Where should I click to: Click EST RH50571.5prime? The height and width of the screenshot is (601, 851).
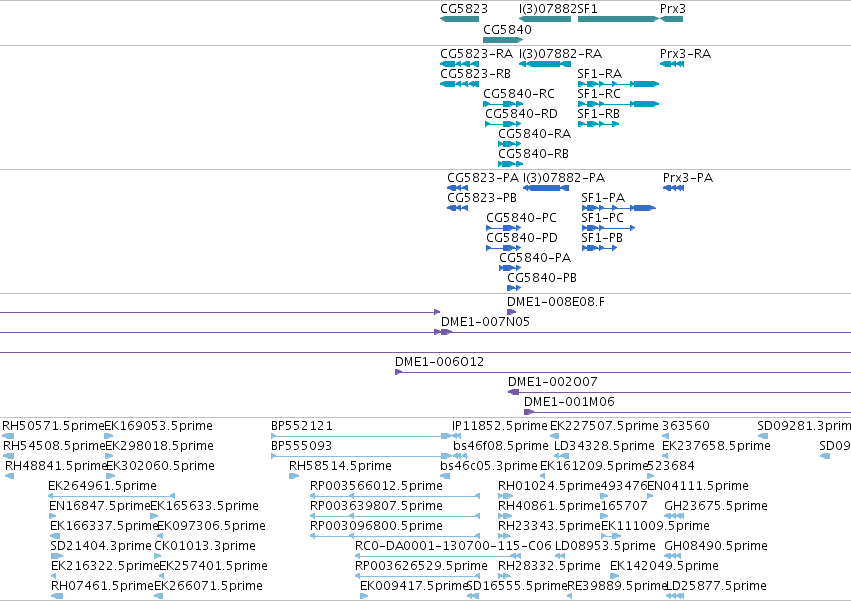[x=53, y=427]
